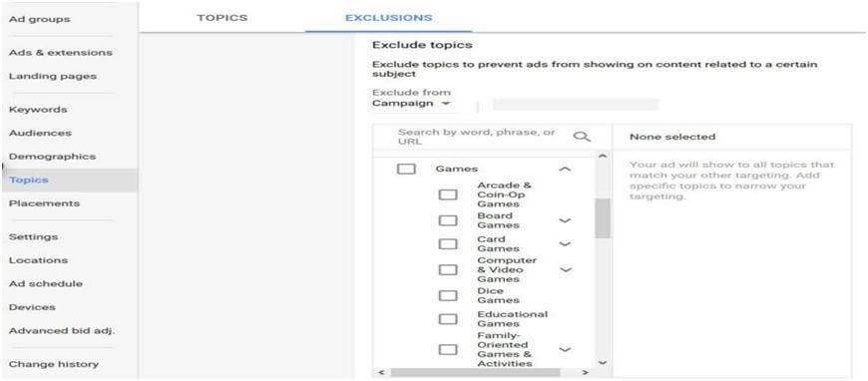Open Ad schedule settings
Image resolution: width=868 pixels, height=381 pixels.
click(x=46, y=283)
